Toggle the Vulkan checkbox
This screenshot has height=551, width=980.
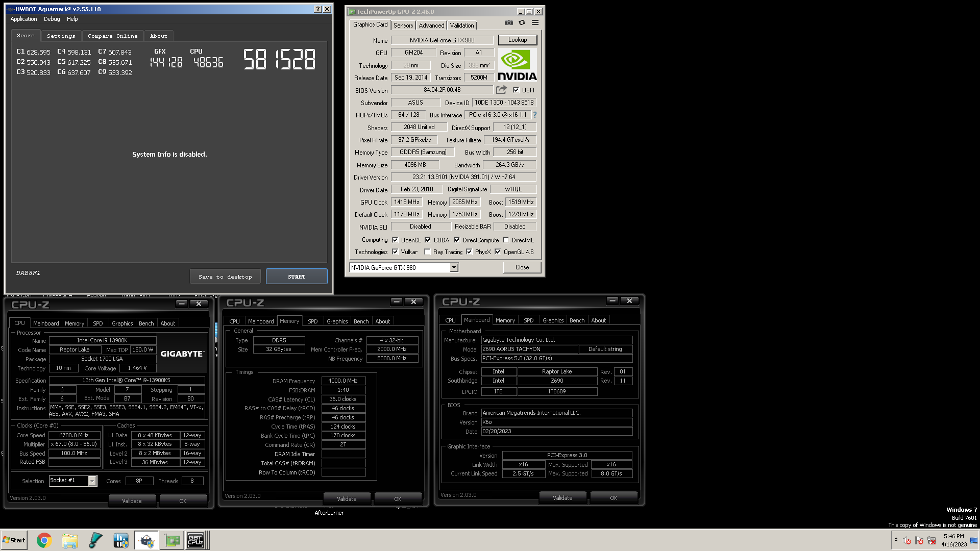(395, 252)
